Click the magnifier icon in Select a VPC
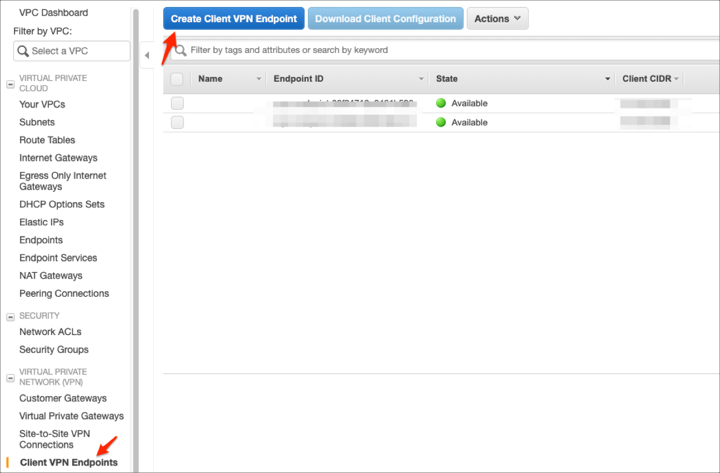 pyautogui.click(x=23, y=51)
